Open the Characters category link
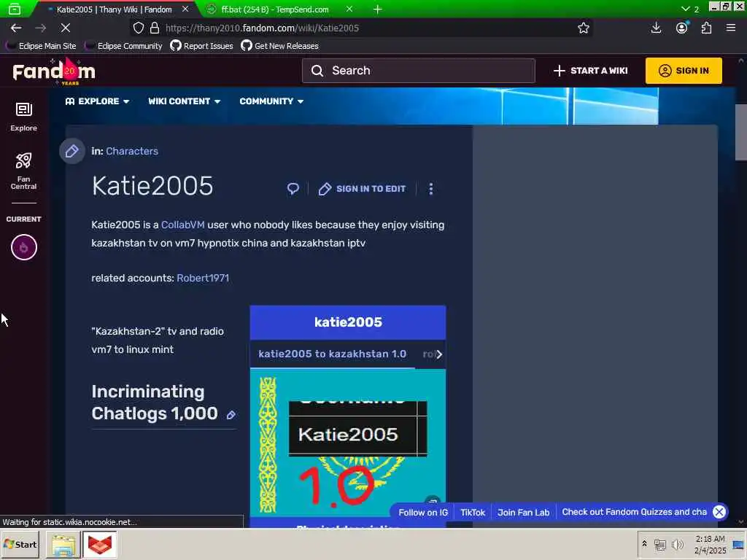The height and width of the screenshot is (560, 747). (132, 152)
